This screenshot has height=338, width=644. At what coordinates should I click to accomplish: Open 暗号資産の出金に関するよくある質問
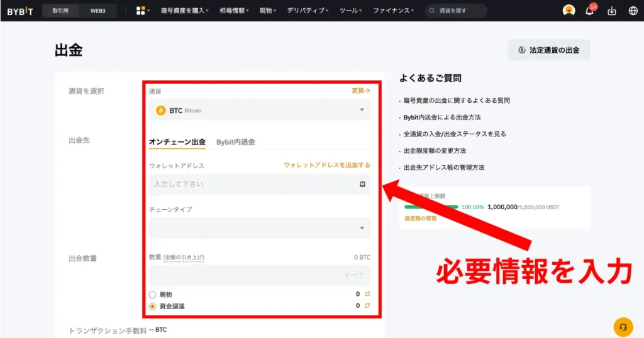click(457, 101)
